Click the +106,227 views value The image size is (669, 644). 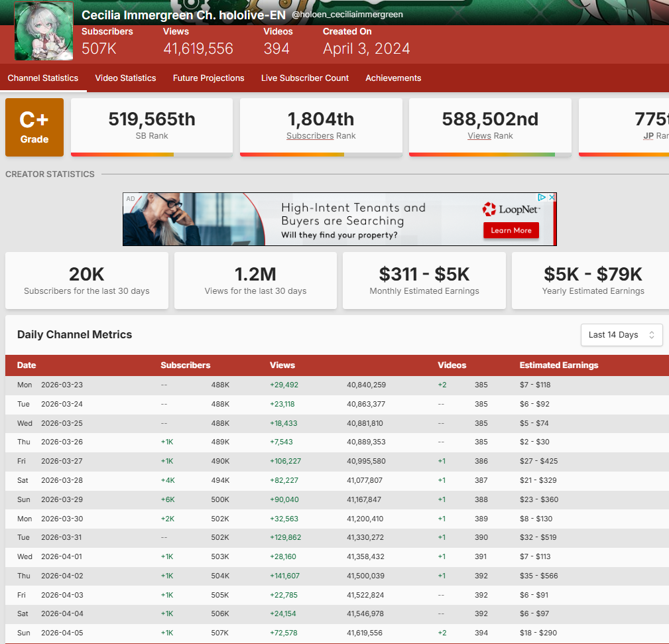tap(285, 462)
